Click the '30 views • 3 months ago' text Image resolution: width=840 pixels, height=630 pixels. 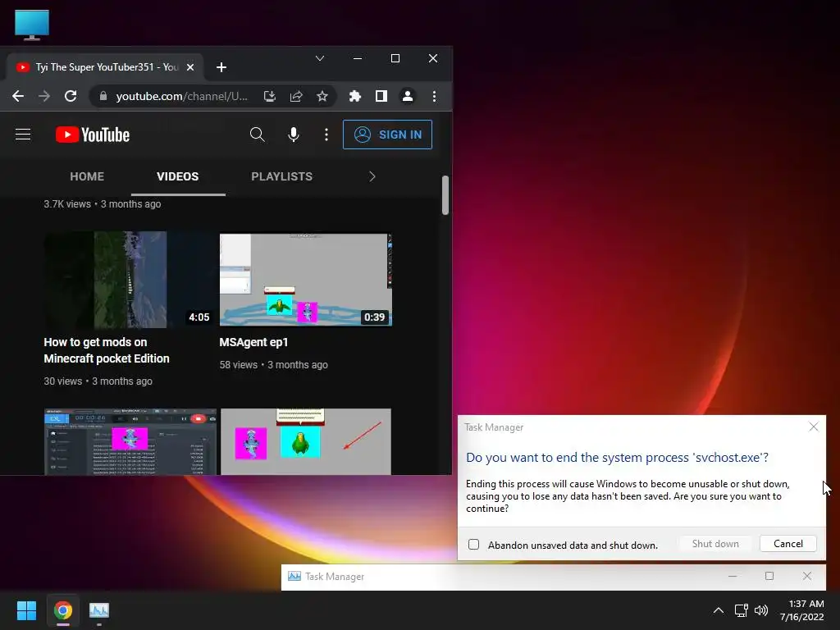point(98,381)
